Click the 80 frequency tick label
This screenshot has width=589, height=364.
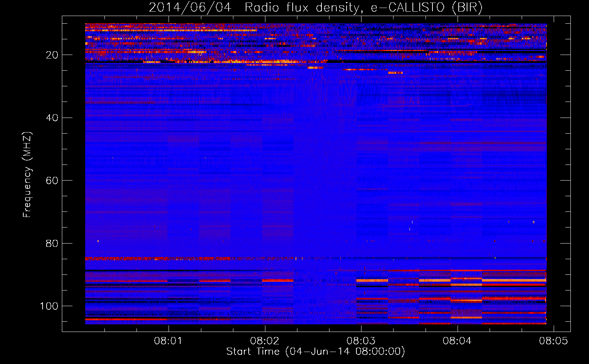(52, 244)
